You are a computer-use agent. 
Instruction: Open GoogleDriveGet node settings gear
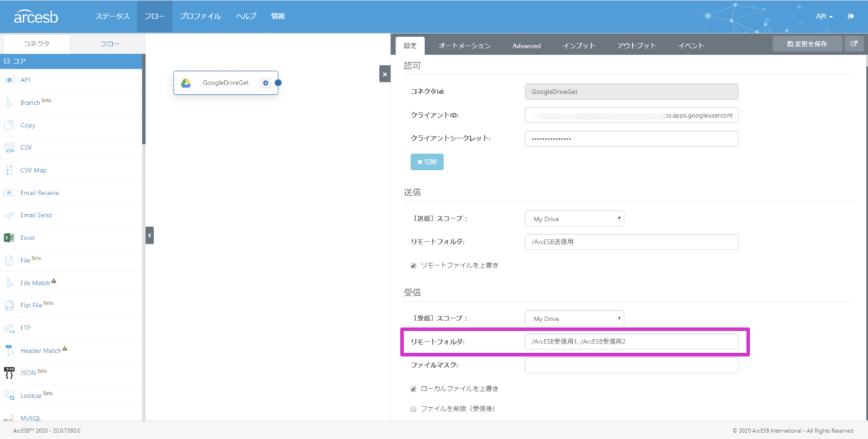point(265,82)
